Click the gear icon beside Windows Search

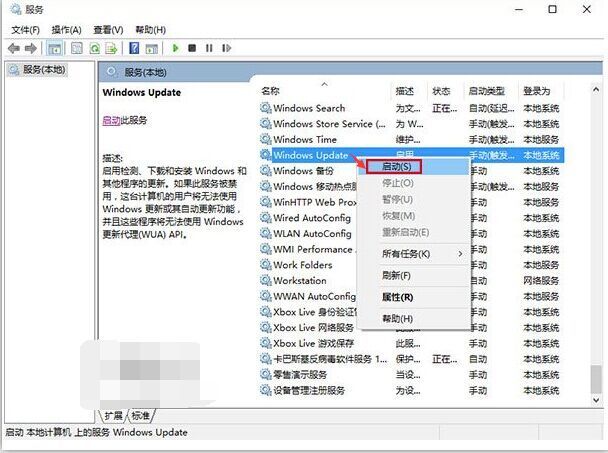[x=266, y=108]
